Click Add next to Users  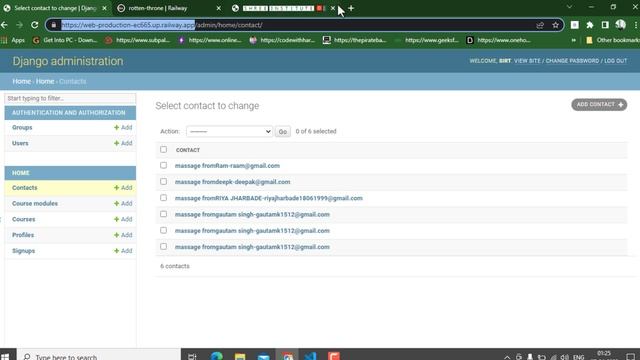pyautogui.click(x=123, y=143)
